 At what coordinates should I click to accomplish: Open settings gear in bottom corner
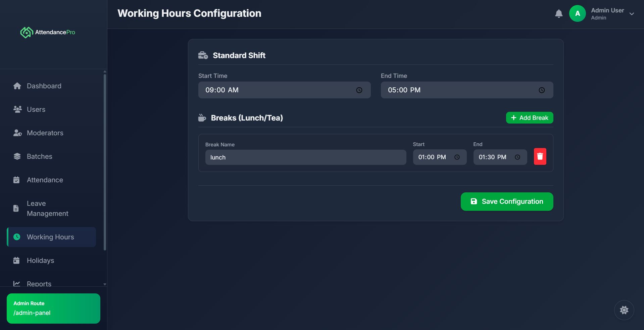(624, 310)
